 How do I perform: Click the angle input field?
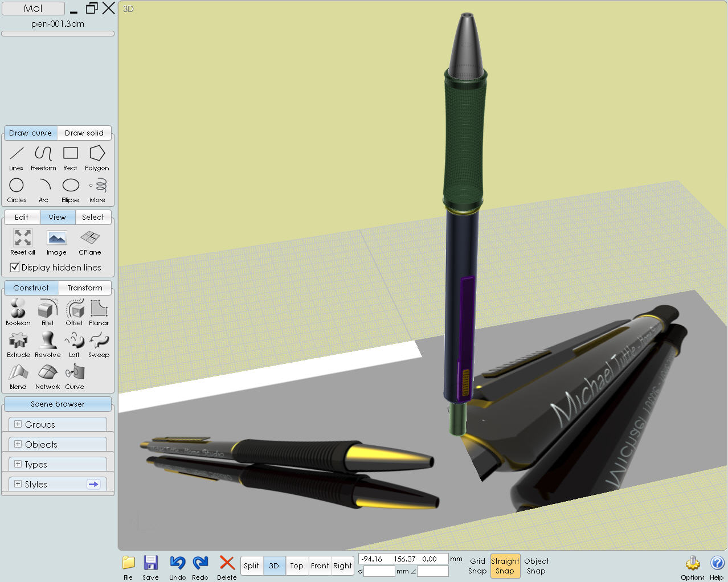coord(433,571)
